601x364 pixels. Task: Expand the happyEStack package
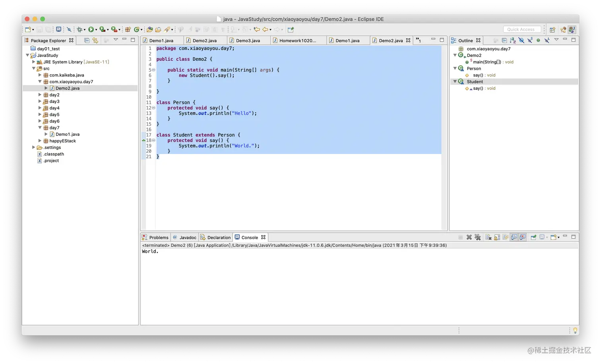click(40, 141)
